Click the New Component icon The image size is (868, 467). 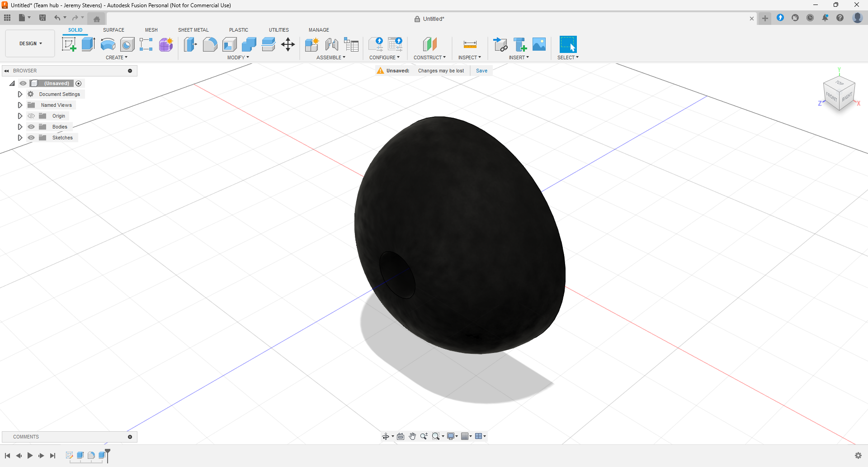[312, 44]
